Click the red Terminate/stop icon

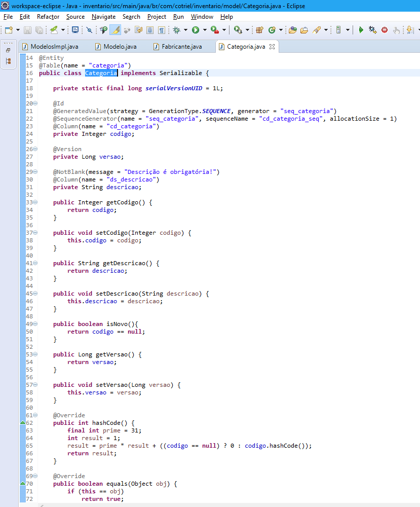[x=385, y=30]
